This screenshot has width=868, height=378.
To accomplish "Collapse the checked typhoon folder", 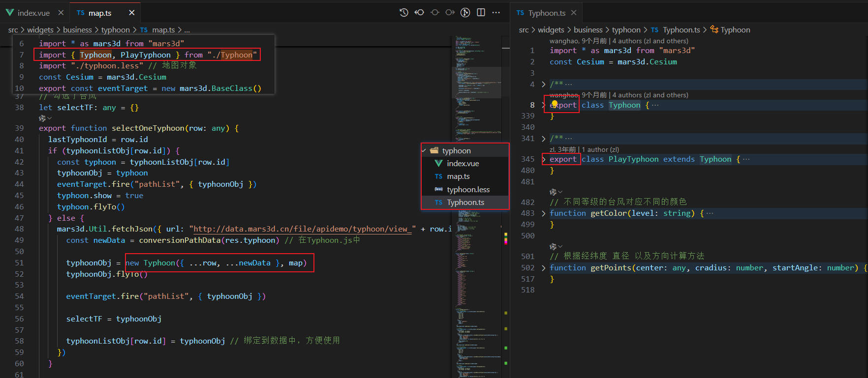I will [x=456, y=151].
